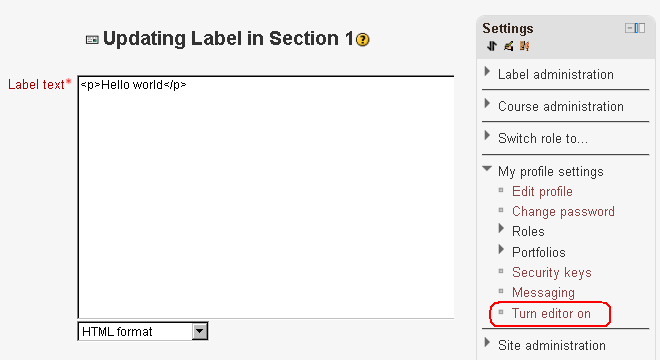Viewport: 660px width, 360px height.
Task: Open the assign roles icon in Settings block
Action: 524,46
